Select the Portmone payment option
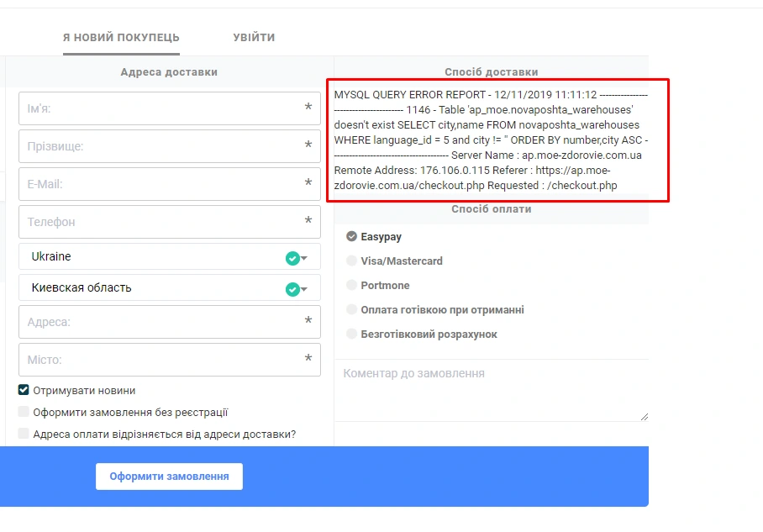The image size is (763, 532). click(x=352, y=286)
